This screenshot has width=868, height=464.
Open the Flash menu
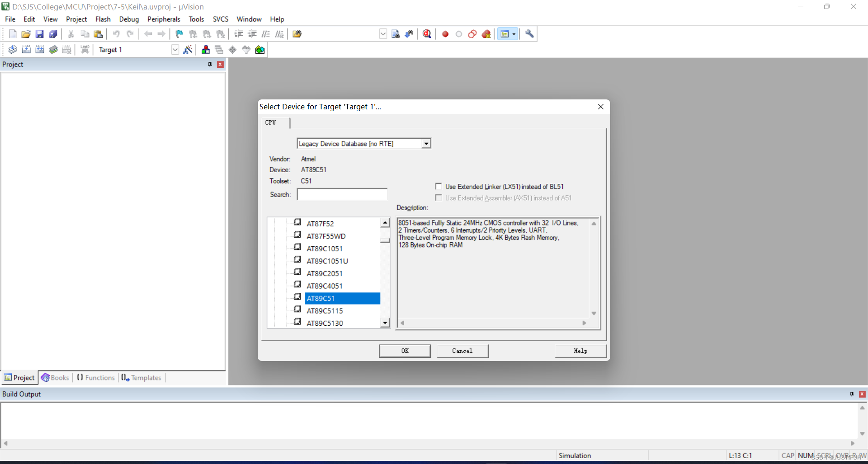click(103, 19)
